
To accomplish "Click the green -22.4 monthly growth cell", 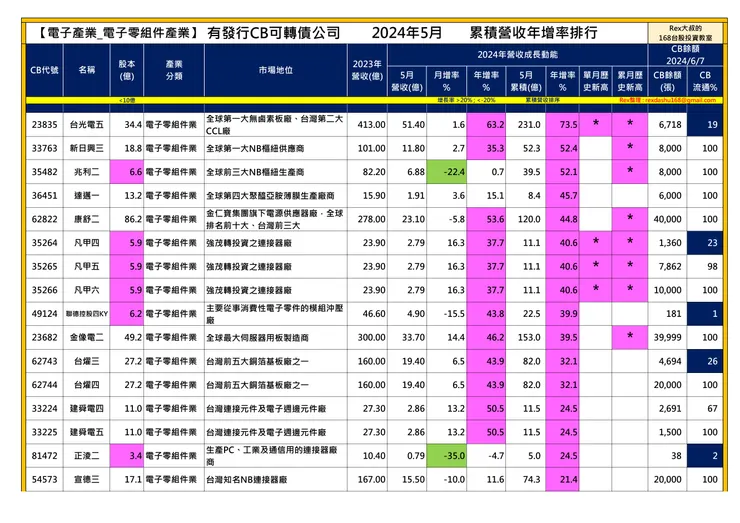I will (446, 172).
